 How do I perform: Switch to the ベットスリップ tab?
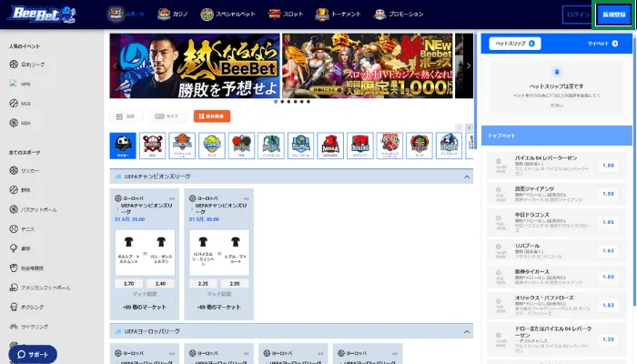[515, 44]
